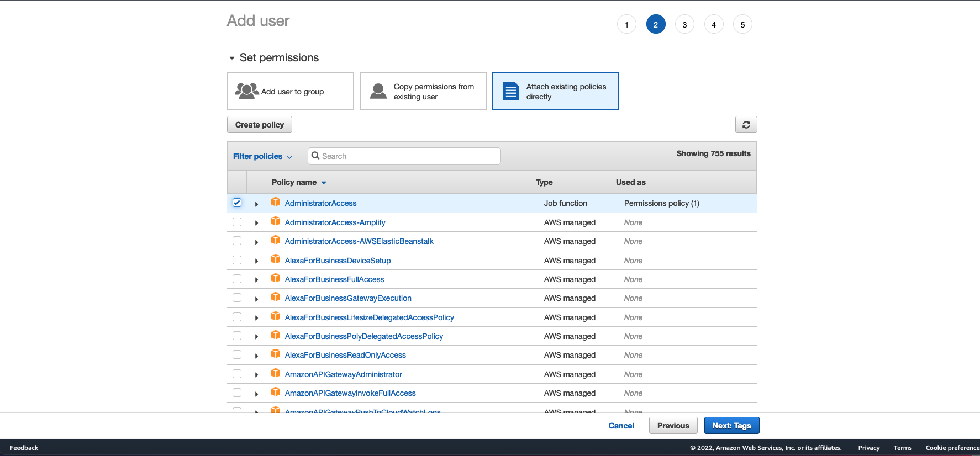Open the Privacy footer link
This screenshot has width=980, height=456.
tap(868, 448)
